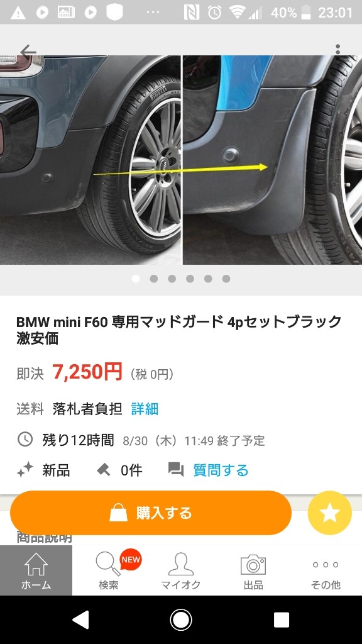
Task: Tap the back arrow icon
Action: tap(28, 51)
